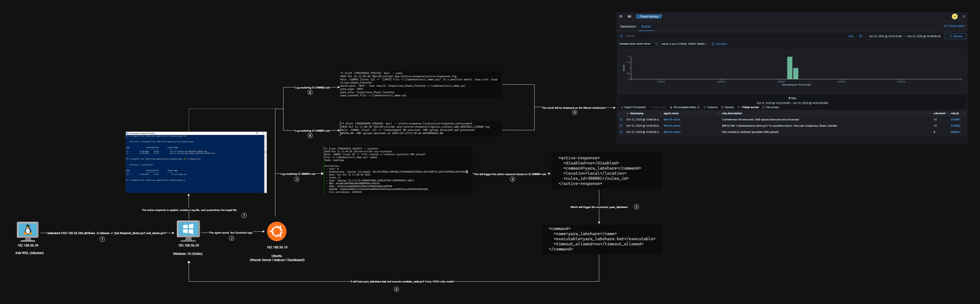Switch to the Dashboard tab
Viewport: 980px width, 304px height.
point(628,26)
